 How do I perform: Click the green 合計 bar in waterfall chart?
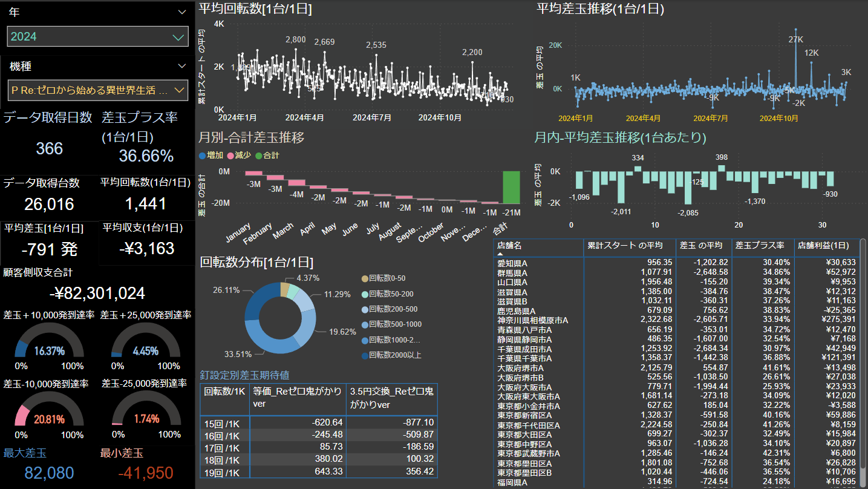point(511,186)
